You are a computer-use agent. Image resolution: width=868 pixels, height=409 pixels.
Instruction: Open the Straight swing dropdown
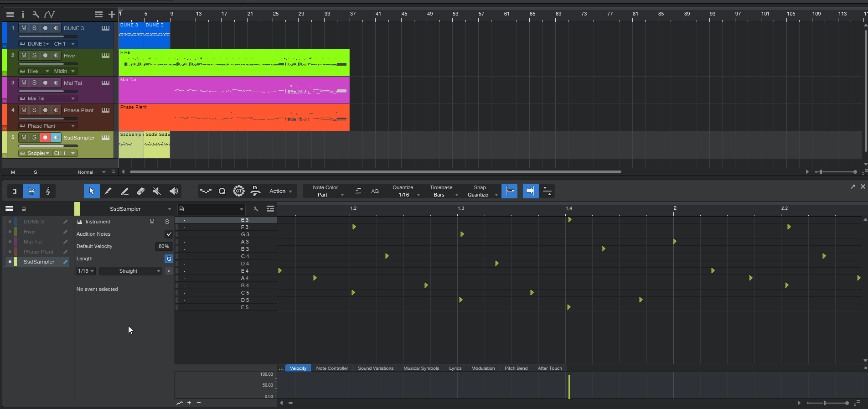(131, 271)
